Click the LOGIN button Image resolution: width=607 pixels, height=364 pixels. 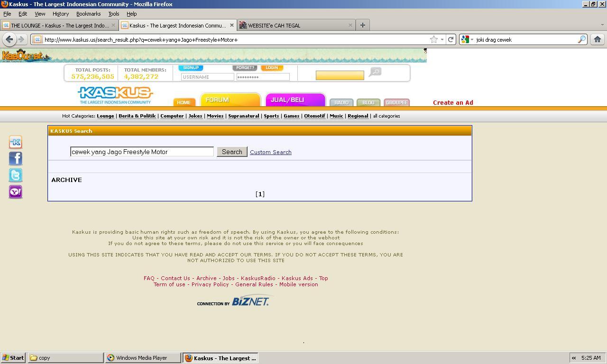point(272,68)
